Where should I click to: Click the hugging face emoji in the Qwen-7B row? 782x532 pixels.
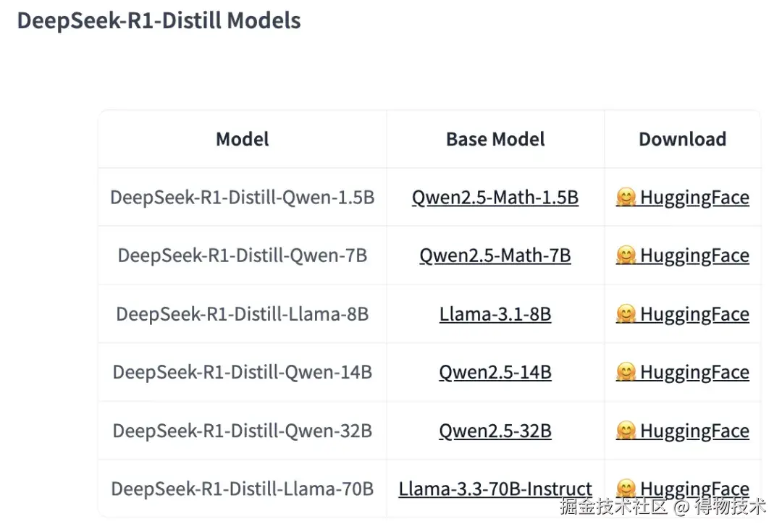coord(626,256)
